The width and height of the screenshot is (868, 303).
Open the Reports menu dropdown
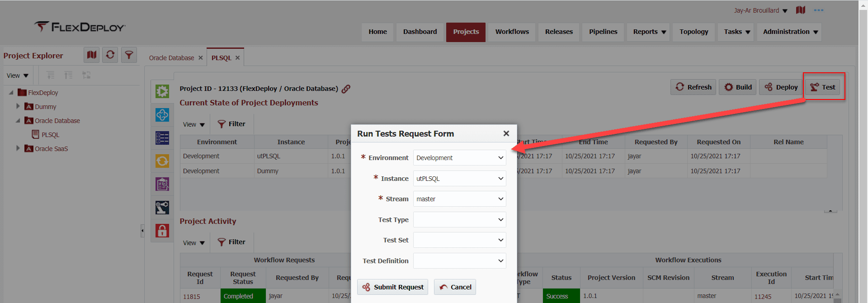click(649, 32)
